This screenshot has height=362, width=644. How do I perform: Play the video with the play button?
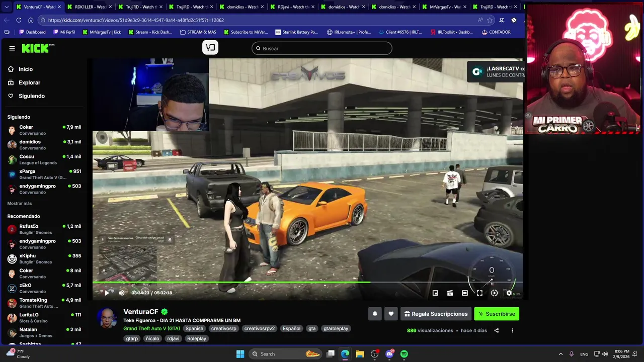(107, 293)
